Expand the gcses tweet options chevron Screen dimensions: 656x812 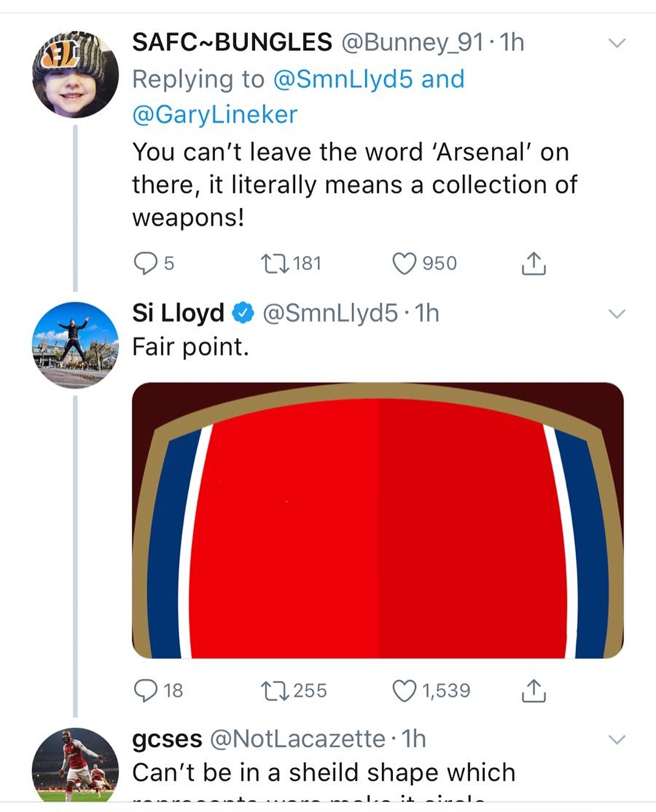[617, 740]
